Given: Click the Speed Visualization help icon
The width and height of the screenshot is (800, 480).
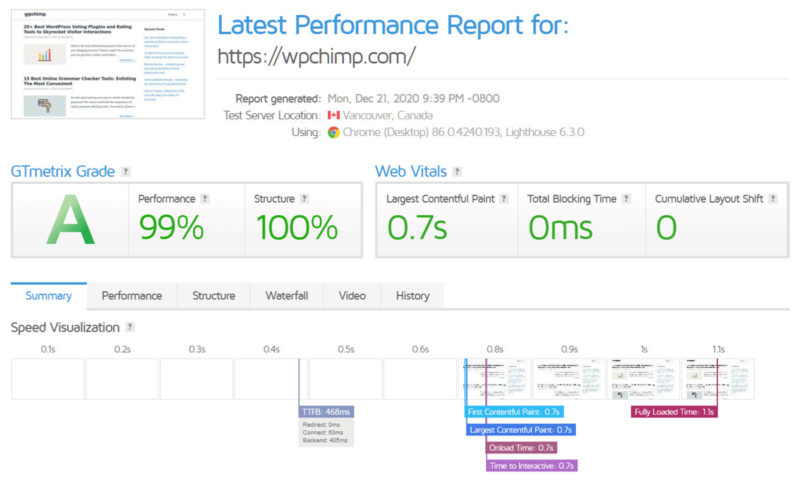Looking at the screenshot, I should [131, 327].
